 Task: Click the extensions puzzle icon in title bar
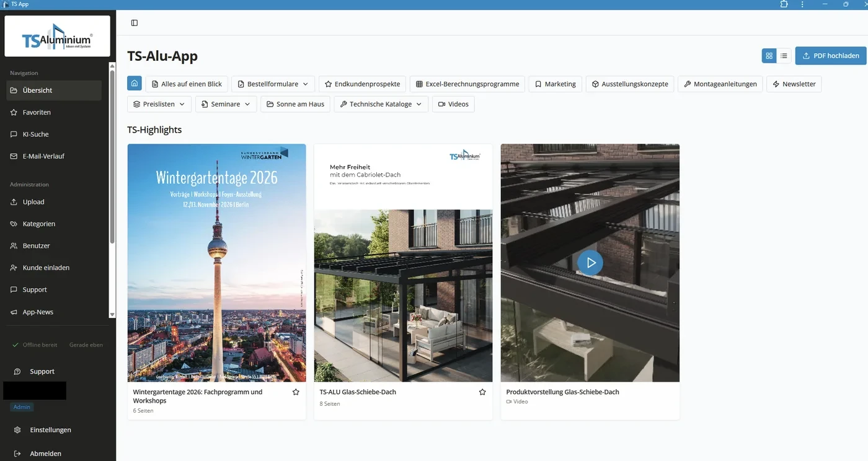pyautogui.click(x=784, y=4)
